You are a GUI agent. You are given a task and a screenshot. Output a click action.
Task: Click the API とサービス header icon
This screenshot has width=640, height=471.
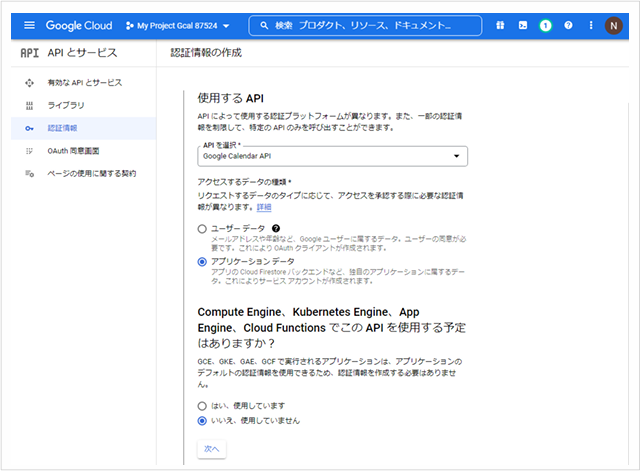pyautogui.click(x=30, y=53)
